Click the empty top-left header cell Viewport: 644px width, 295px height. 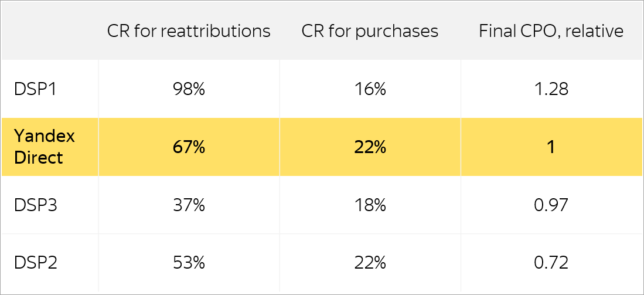[50, 31]
